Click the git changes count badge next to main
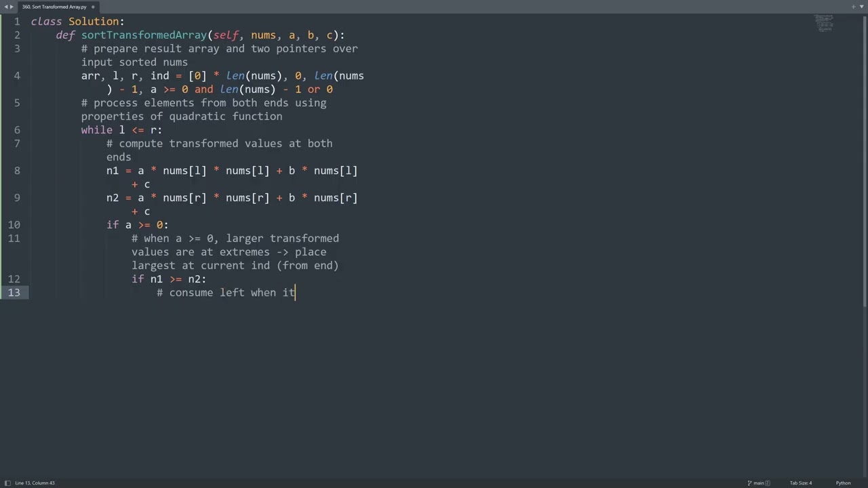The height and width of the screenshot is (488, 868). tap(768, 483)
